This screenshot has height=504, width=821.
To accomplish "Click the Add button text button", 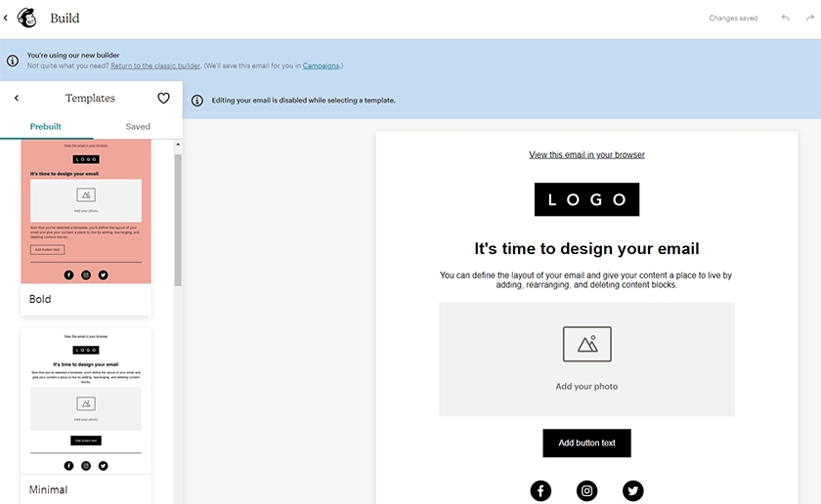I will pyautogui.click(x=587, y=442).
